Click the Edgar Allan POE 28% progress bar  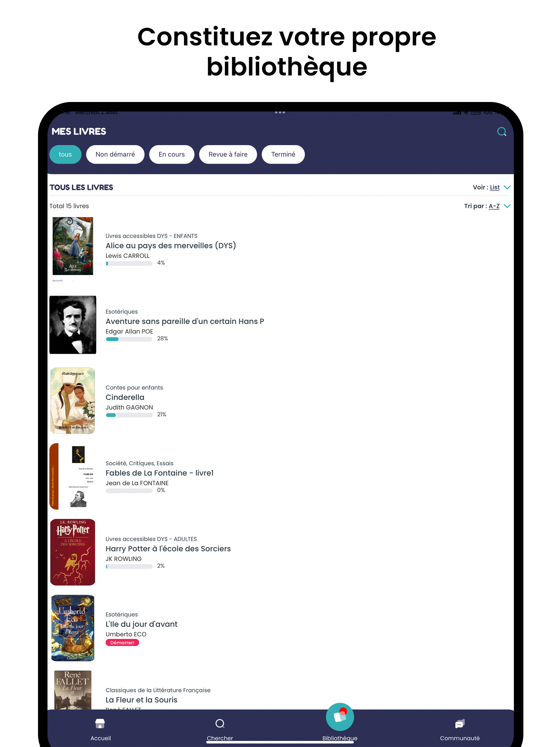[129, 339]
